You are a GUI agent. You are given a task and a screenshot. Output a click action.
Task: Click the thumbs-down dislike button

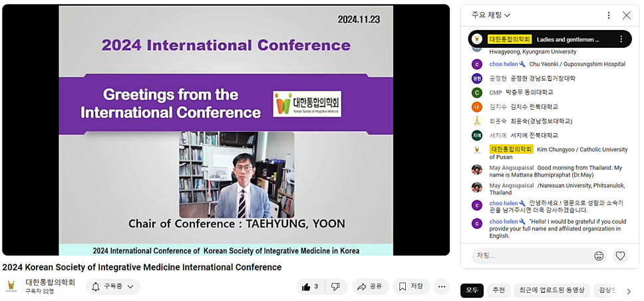[x=336, y=287]
